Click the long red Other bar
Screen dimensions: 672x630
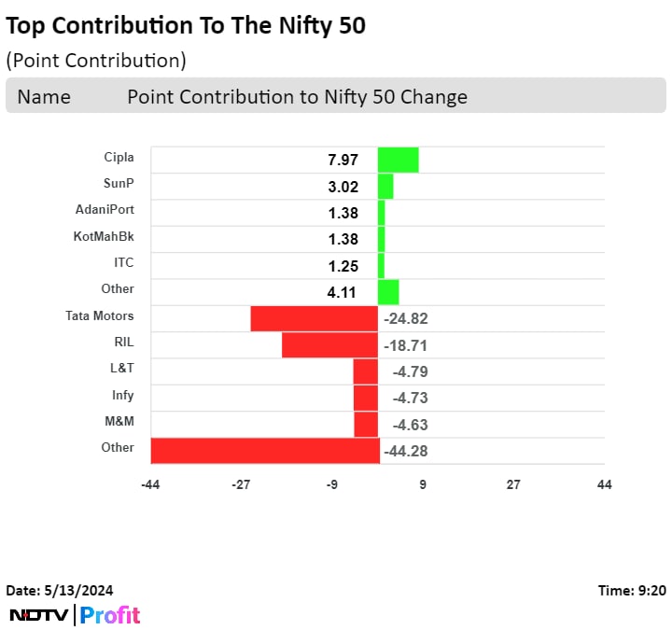coord(264,451)
